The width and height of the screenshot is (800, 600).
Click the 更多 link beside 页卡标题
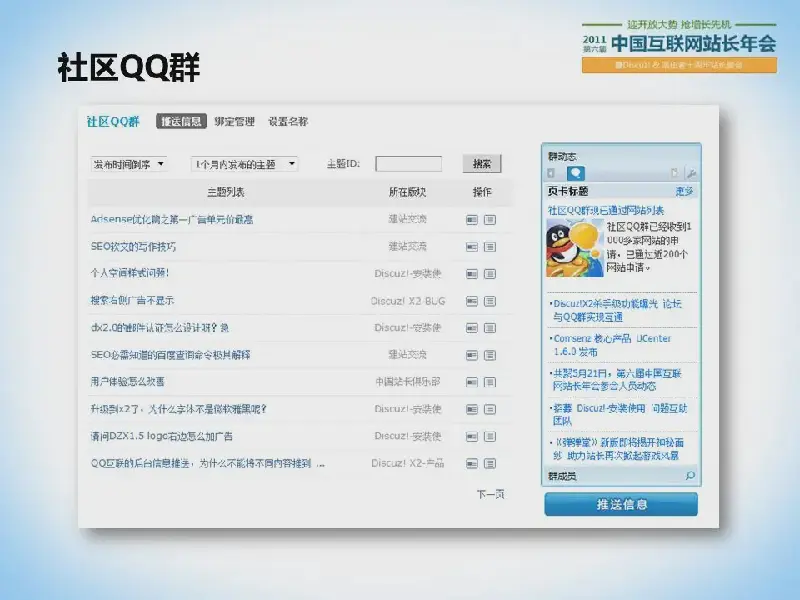coord(684,191)
